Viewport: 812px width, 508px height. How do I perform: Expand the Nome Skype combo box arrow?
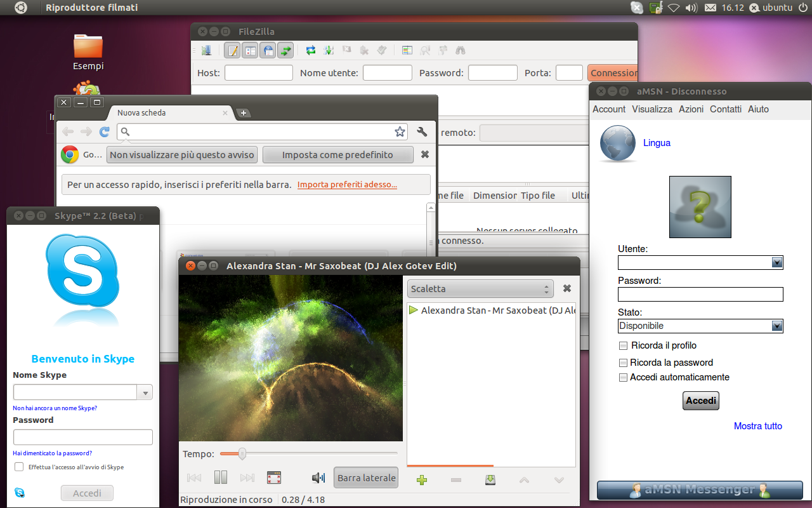tap(145, 393)
